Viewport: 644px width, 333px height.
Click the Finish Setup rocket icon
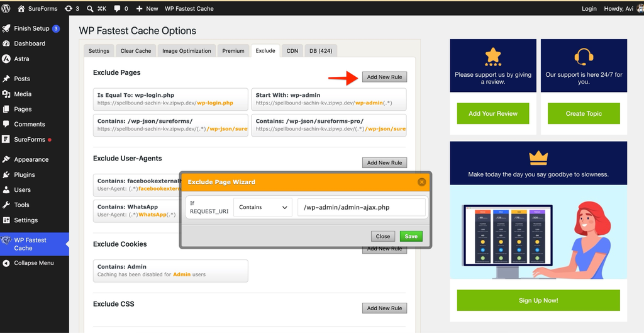point(6,28)
